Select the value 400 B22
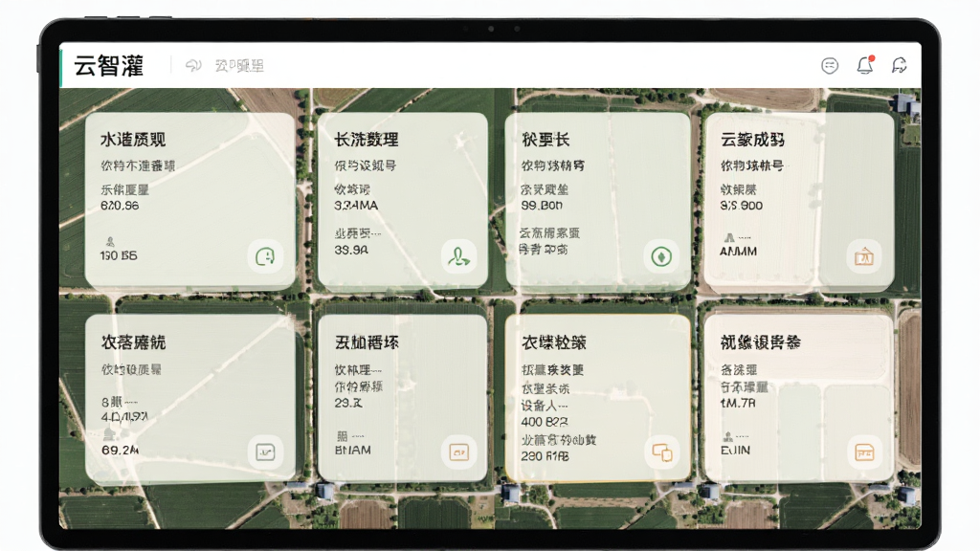980x551 pixels. [545, 422]
